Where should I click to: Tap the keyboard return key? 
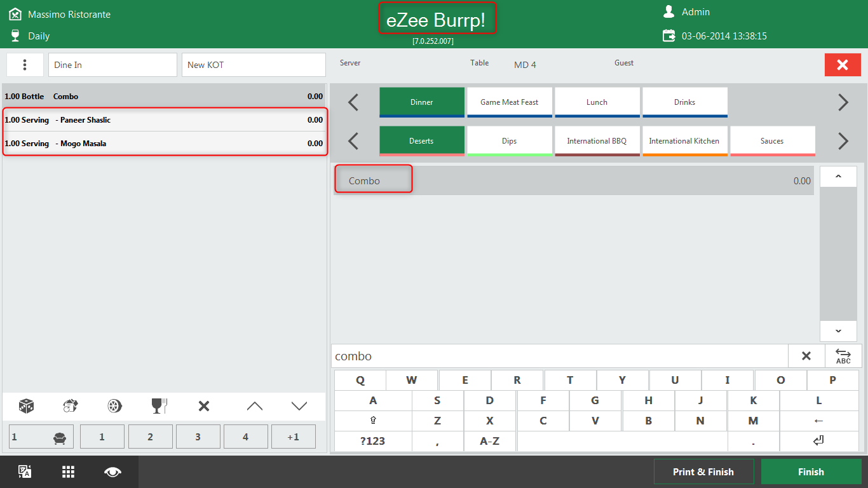[819, 441]
